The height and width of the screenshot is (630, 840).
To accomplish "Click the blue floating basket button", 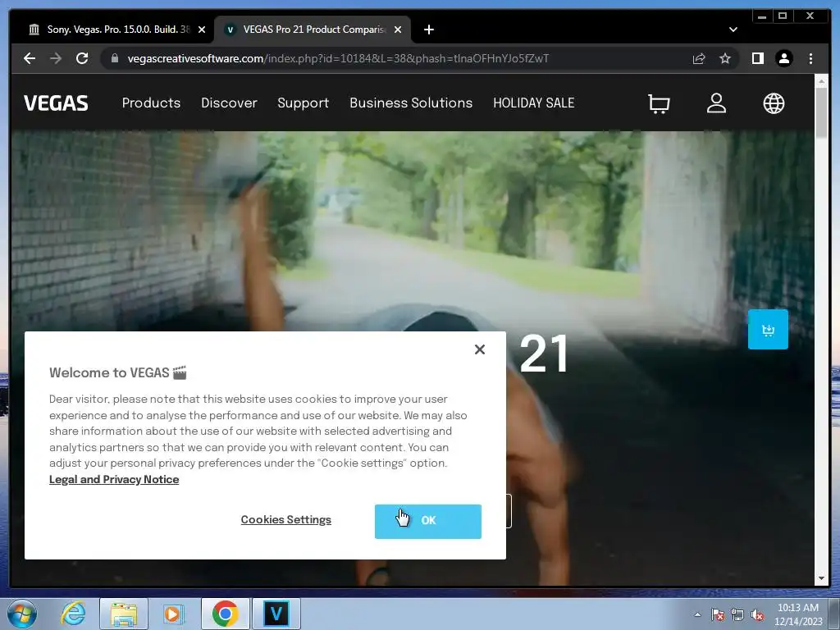I will point(768,330).
